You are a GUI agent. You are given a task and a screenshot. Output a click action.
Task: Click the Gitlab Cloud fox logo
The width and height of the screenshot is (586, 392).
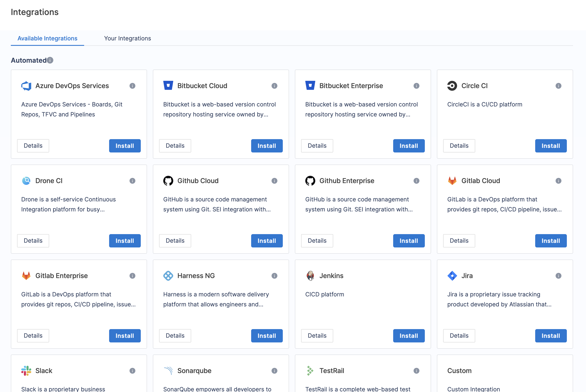tap(452, 181)
